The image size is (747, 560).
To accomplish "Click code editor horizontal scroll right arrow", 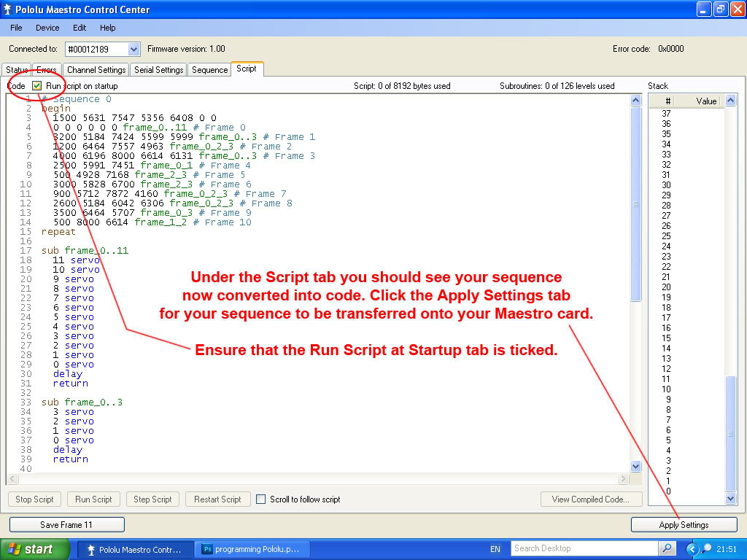I will 623,478.
